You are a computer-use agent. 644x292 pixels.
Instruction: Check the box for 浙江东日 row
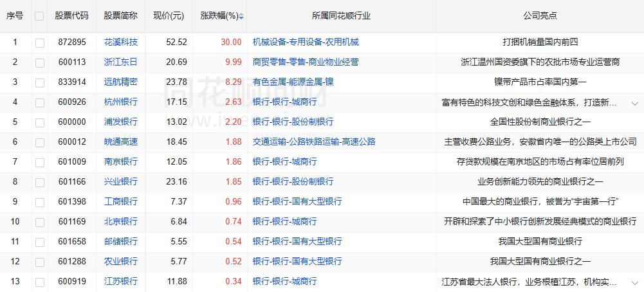(40, 63)
